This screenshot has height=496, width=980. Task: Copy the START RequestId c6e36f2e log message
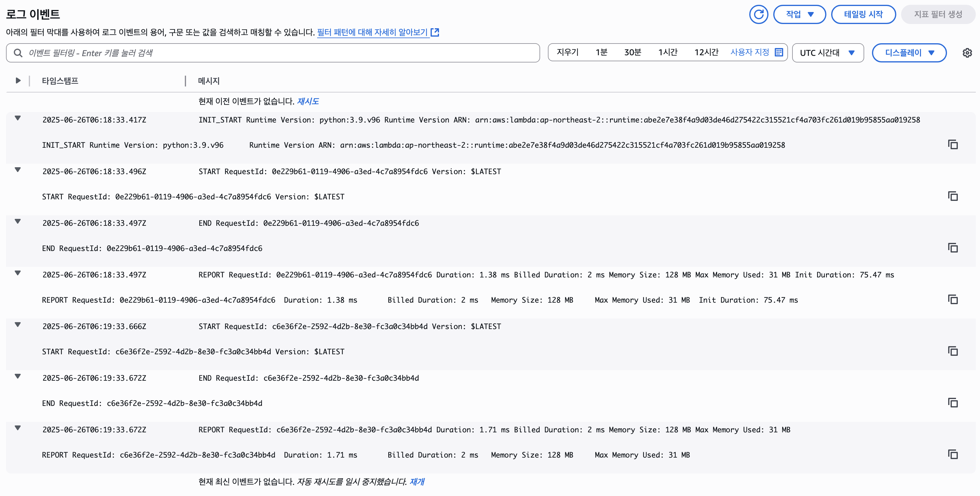coord(953,351)
